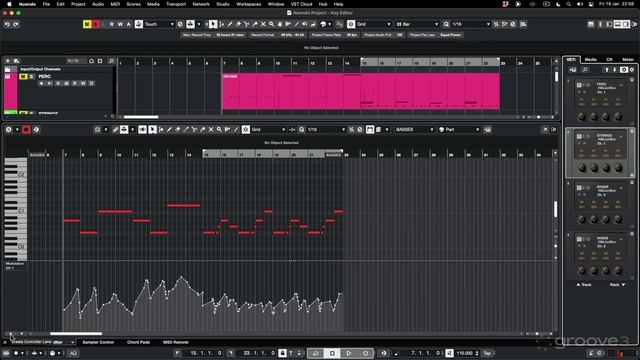Switch to the Sampler Control tab
The height and width of the screenshot is (360, 640).
click(x=98, y=342)
